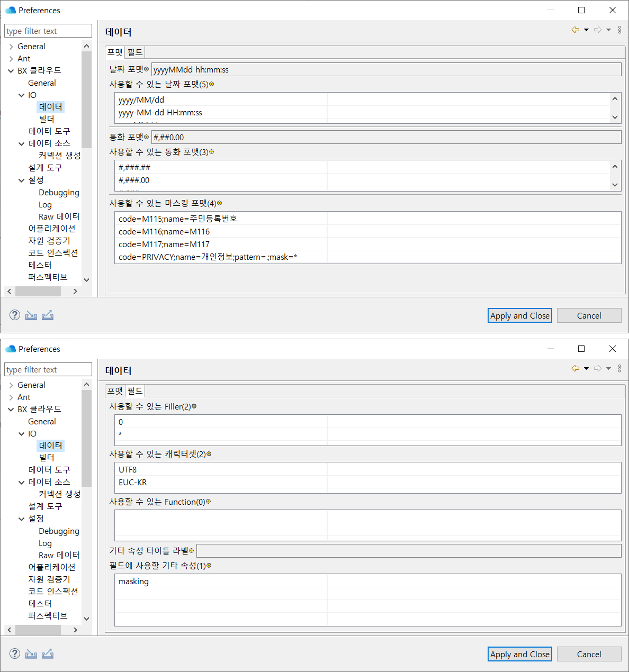Open the view menu via three-dot icon
Screen dimensions: 629x672
pos(620,30)
